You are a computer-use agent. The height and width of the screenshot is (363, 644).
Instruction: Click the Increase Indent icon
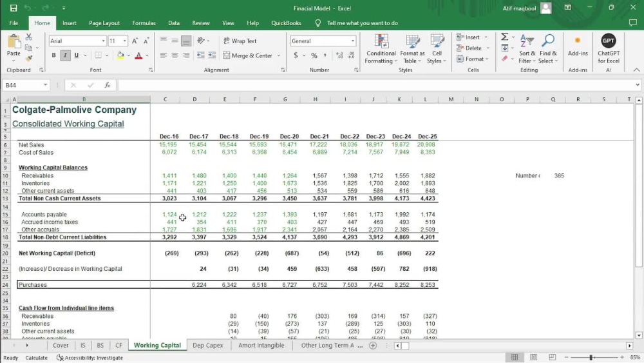click(212, 55)
